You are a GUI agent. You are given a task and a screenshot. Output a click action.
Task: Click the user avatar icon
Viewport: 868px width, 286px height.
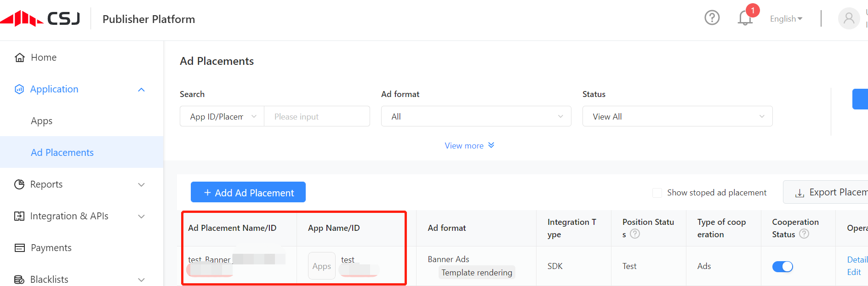pyautogui.click(x=849, y=18)
